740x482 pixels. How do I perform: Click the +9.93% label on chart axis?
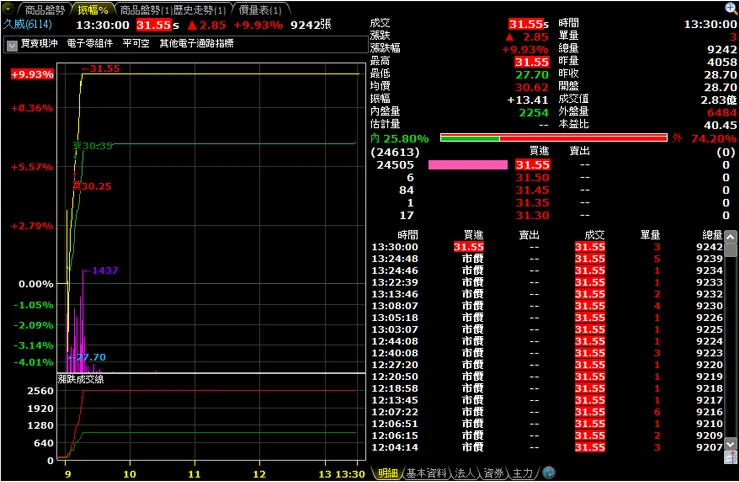32,75
